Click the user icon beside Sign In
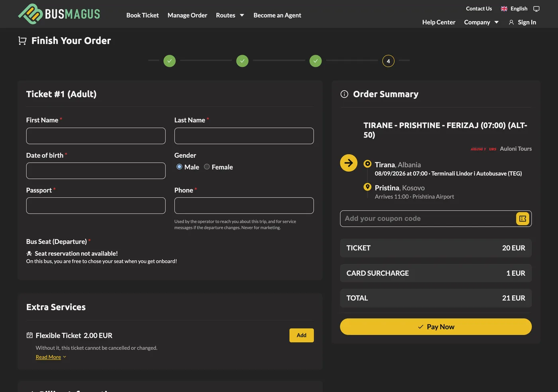This screenshot has height=392, width=558. click(511, 22)
